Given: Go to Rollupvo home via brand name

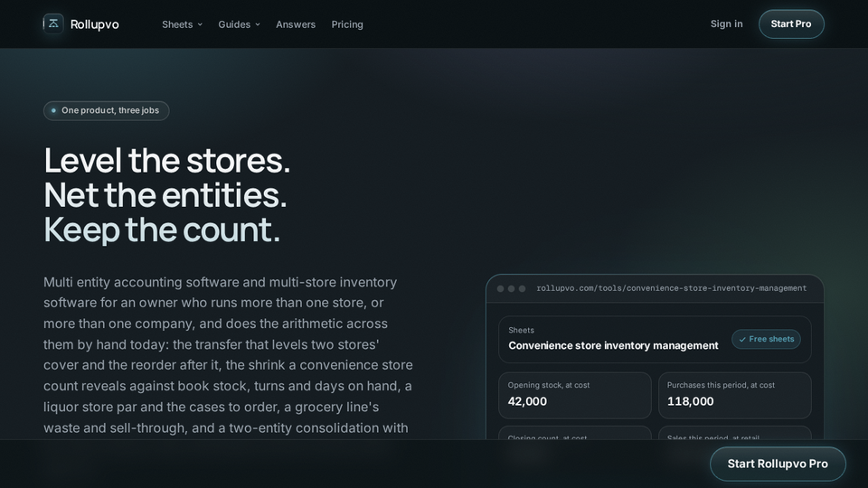Looking at the screenshot, I should click(95, 24).
